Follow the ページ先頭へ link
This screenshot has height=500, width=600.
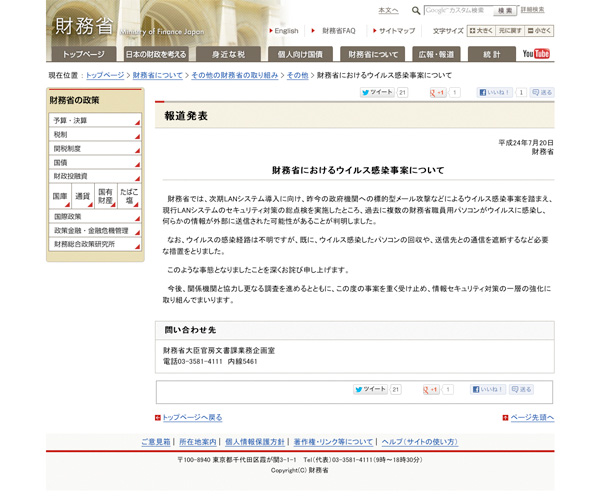[x=531, y=417]
